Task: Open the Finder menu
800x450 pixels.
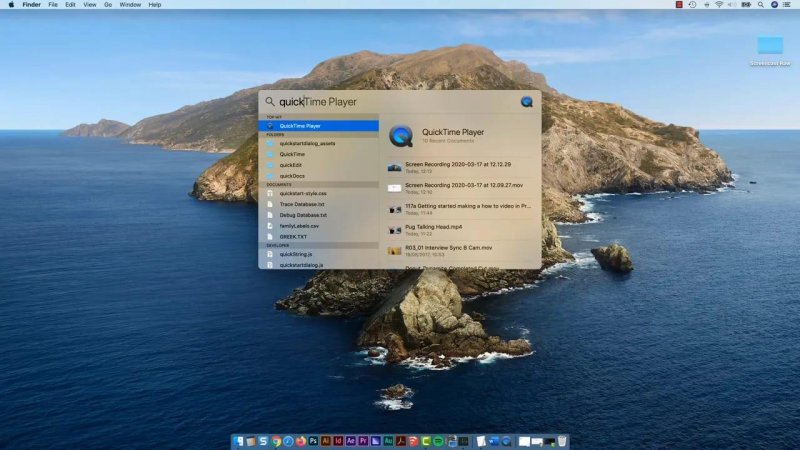Action: pos(31,5)
